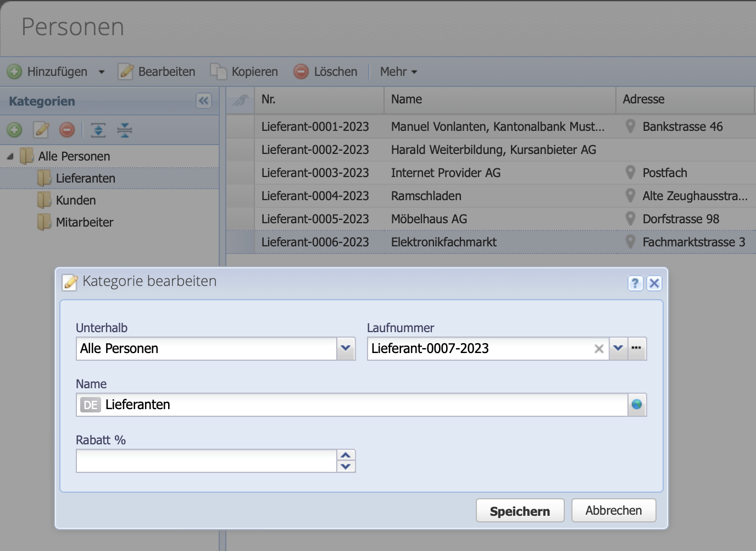Save the category with the Speichern button
Image resolution: width=756 pixels, height=551 pixels.
(519, 510)
